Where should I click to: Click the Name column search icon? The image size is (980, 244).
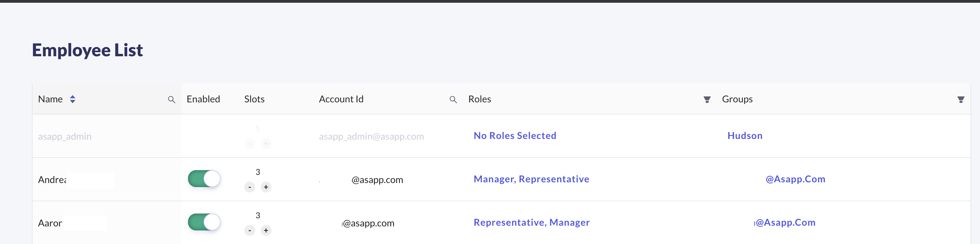172,100
